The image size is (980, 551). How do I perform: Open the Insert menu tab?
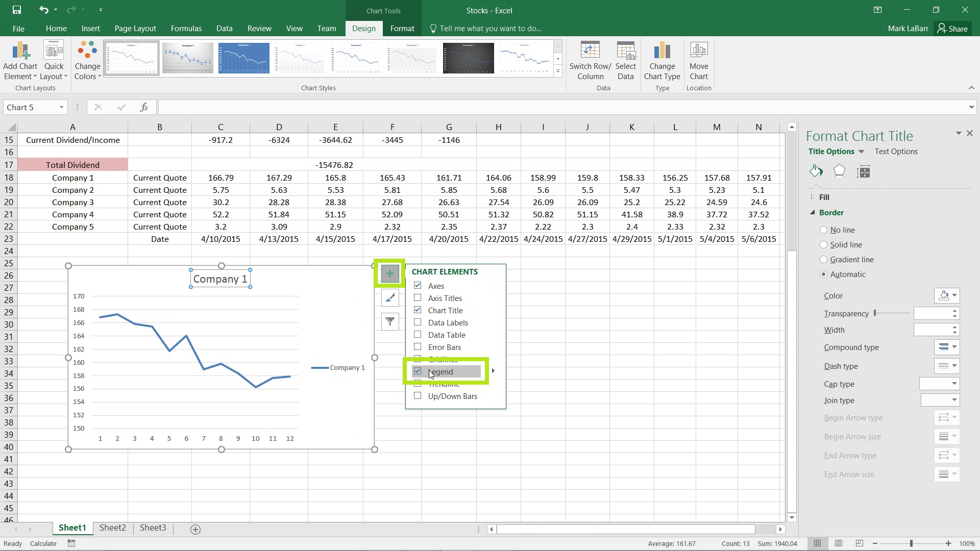[x=91, y=28]
